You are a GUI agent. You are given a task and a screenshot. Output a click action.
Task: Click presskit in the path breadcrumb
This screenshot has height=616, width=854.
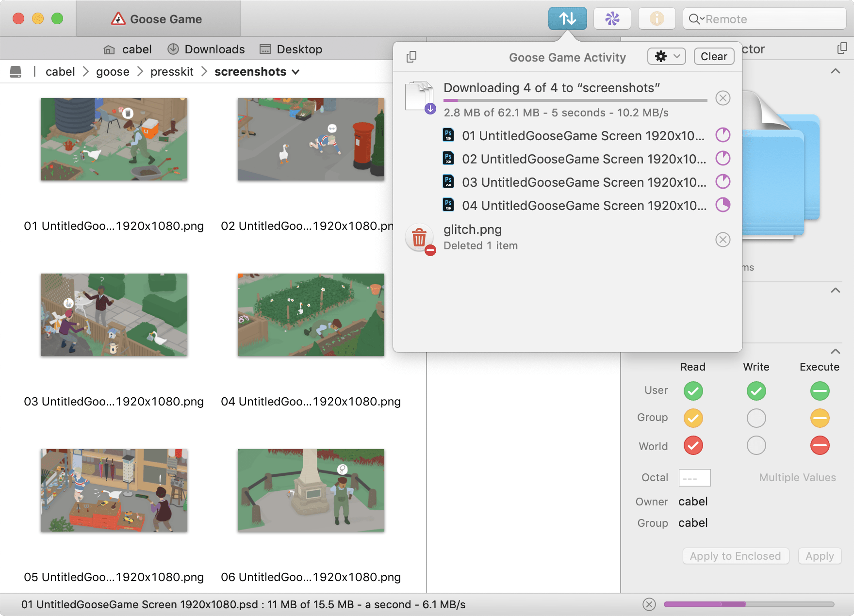[172, 71]
